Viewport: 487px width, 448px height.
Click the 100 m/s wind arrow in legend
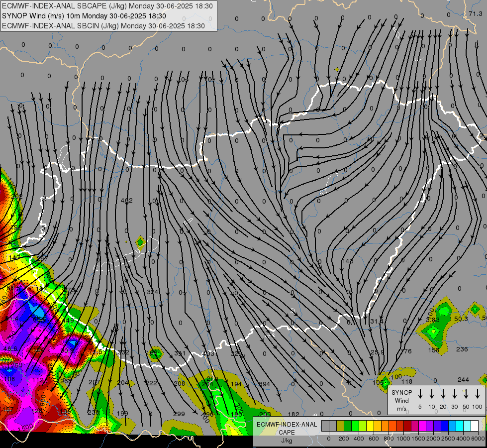coord(478,394)
